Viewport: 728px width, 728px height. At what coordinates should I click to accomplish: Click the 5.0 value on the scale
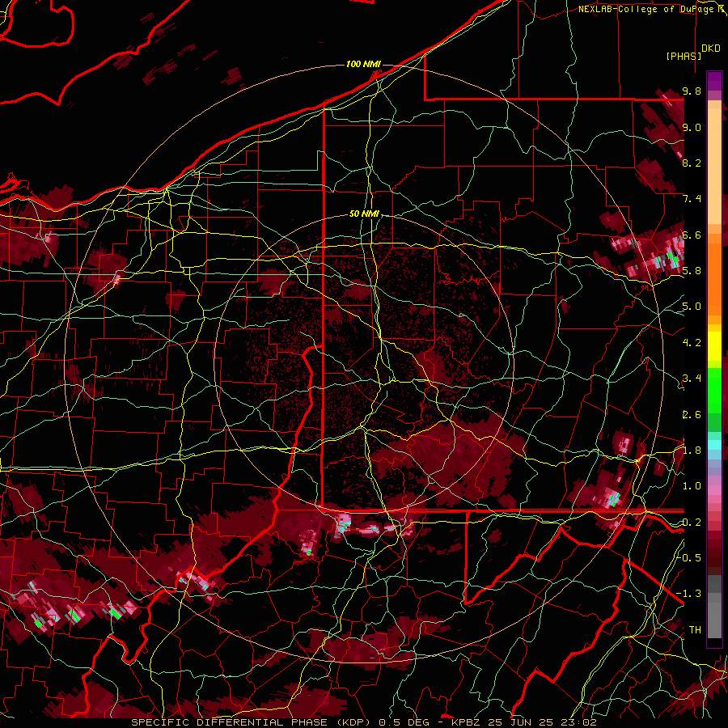[x=692, y=307]
